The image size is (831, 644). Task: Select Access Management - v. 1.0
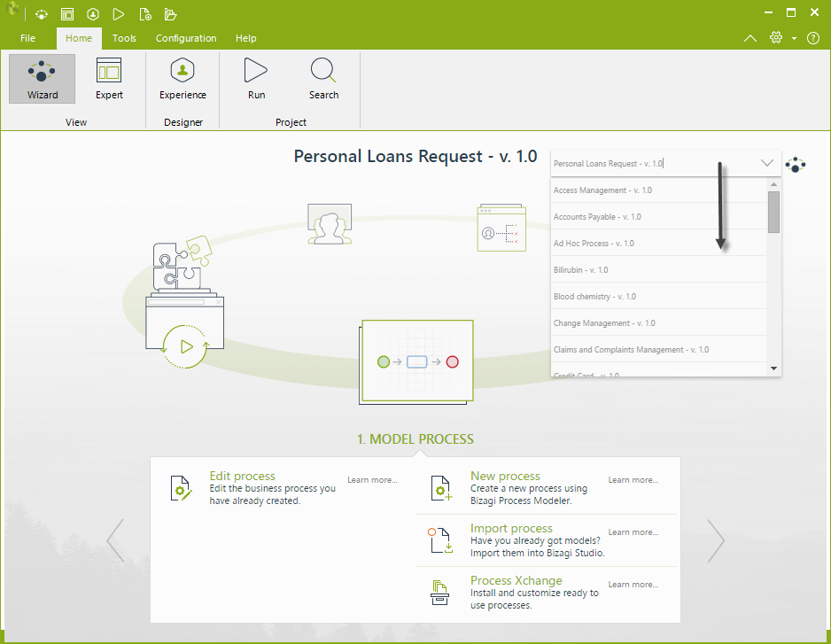(659, 190)
